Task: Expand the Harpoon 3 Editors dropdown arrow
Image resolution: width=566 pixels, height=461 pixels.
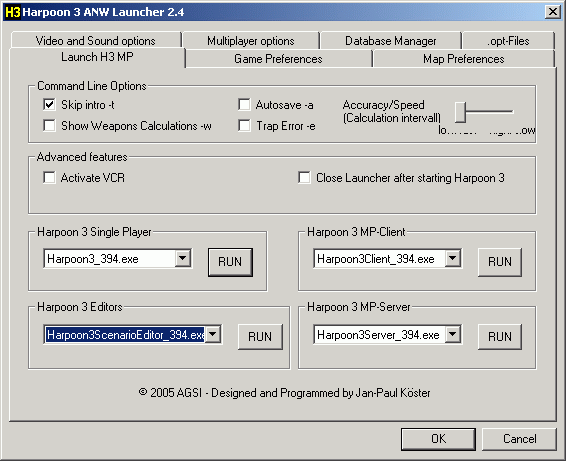Action: pyautogui.click(x=213, y=335)
